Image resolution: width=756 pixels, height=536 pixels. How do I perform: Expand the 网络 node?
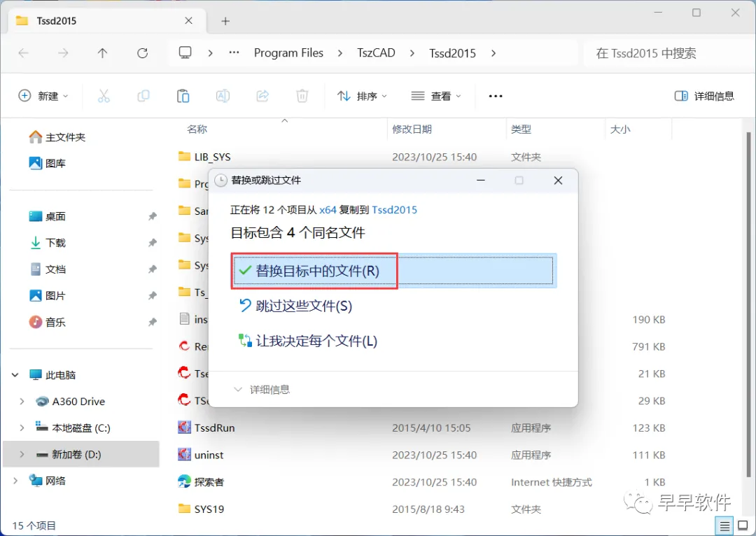[x=15, y=481]
